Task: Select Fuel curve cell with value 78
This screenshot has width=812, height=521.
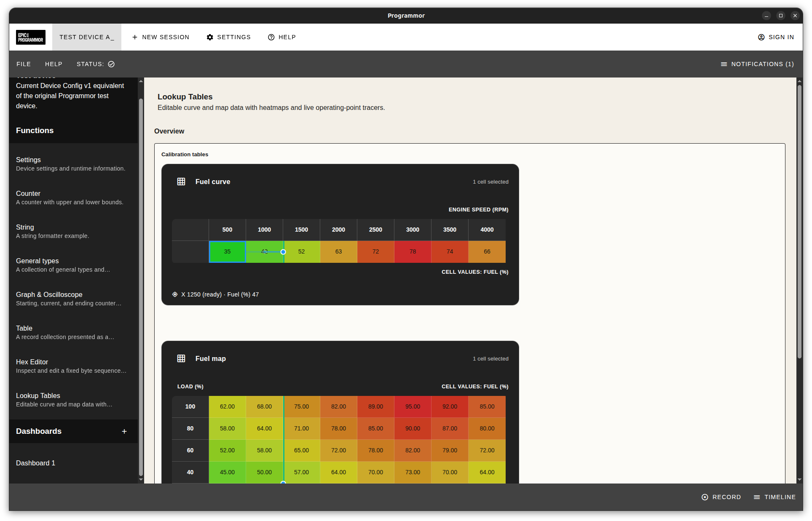Action: tap(413, 251)
